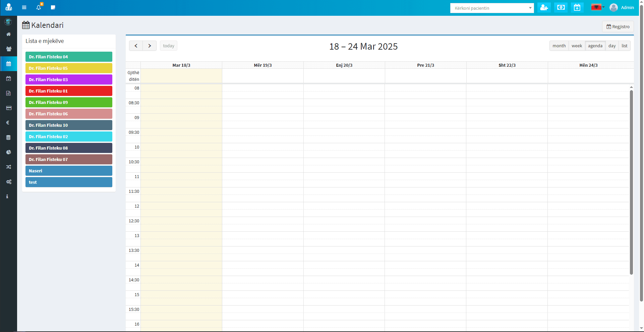The image size is (644, 332).
Task: Click the Regjistro button
Action: (618, 26)
